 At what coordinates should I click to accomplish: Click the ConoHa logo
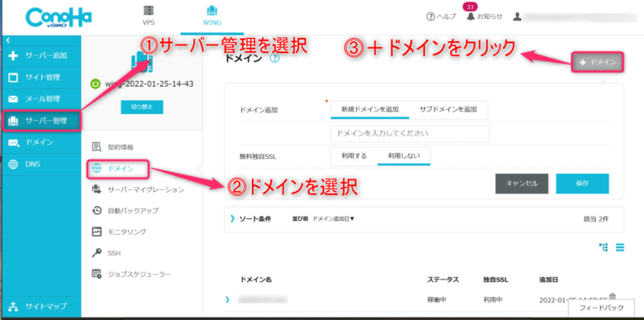tap(59, 17)
